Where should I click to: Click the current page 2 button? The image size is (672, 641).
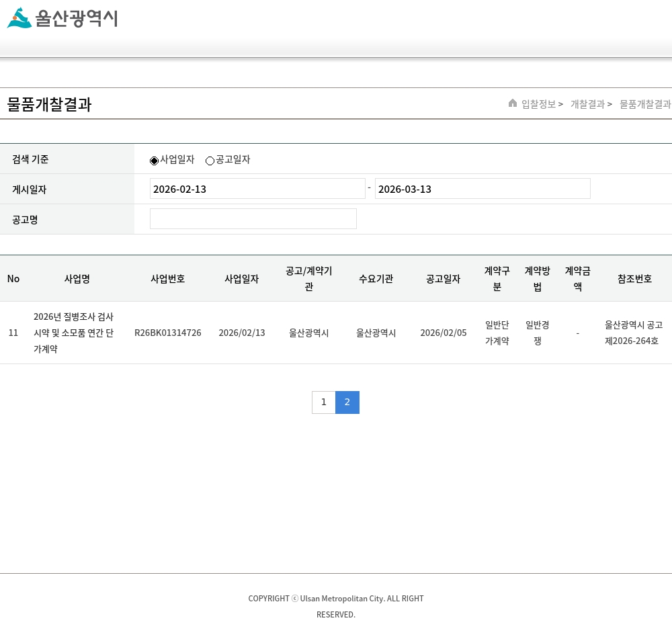(x=347, y=402)
